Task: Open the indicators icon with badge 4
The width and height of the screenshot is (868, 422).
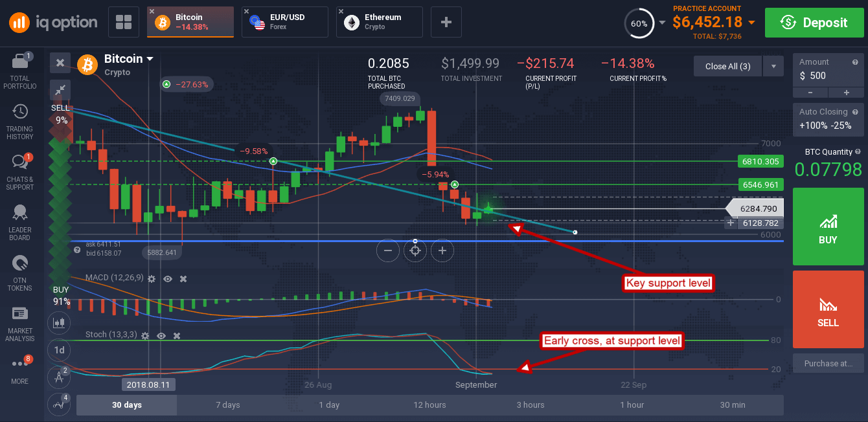Action: [x=59, y=404]
